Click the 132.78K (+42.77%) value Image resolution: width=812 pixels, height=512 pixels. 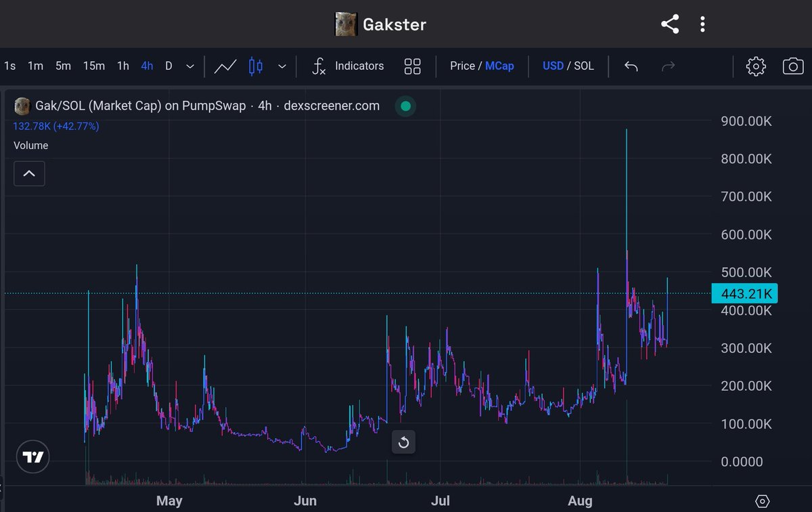[x=56, y=126]
